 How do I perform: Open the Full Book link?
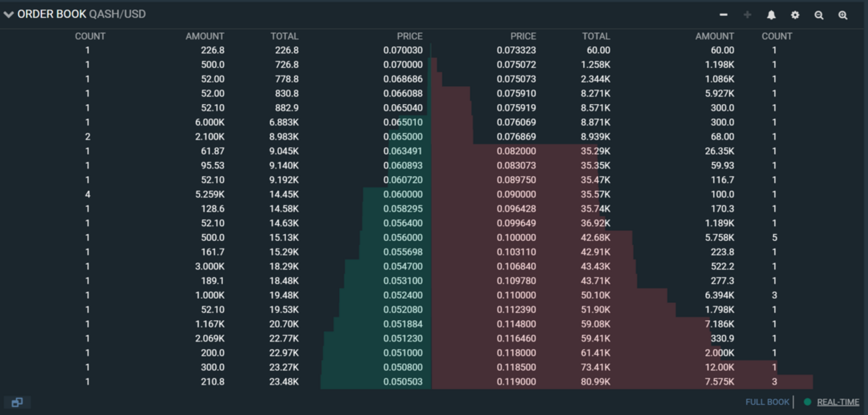[767, 402]
